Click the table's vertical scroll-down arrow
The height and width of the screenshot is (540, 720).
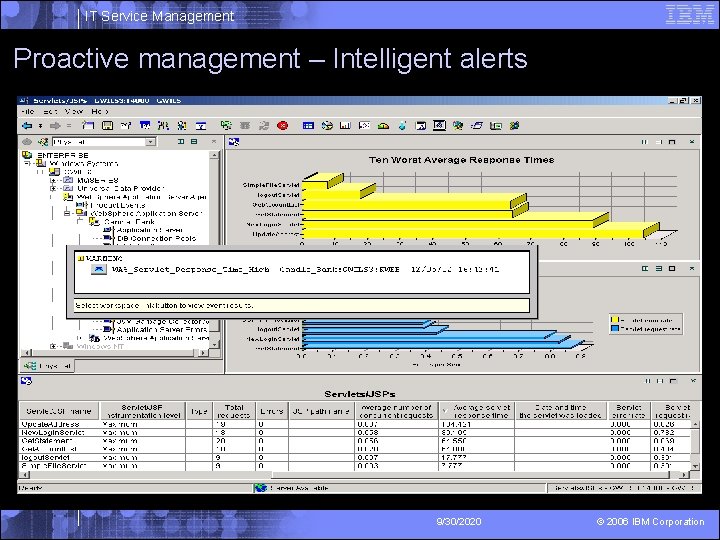click(x=695, y=466)
